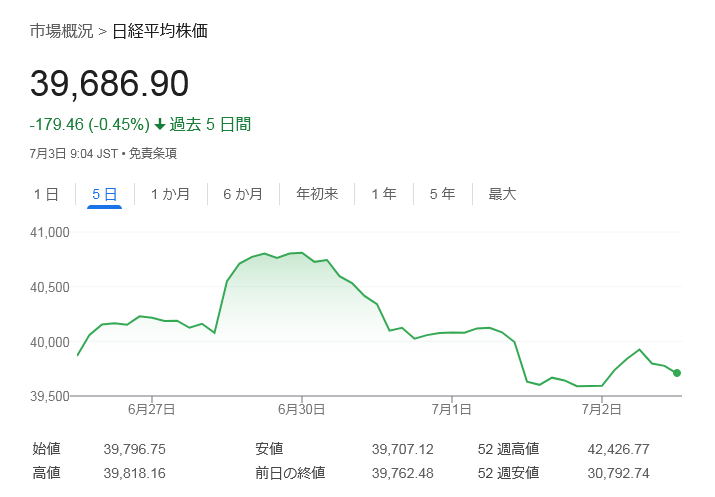
Task: Click the 52-week high 42,426.77
Action: 618,449
